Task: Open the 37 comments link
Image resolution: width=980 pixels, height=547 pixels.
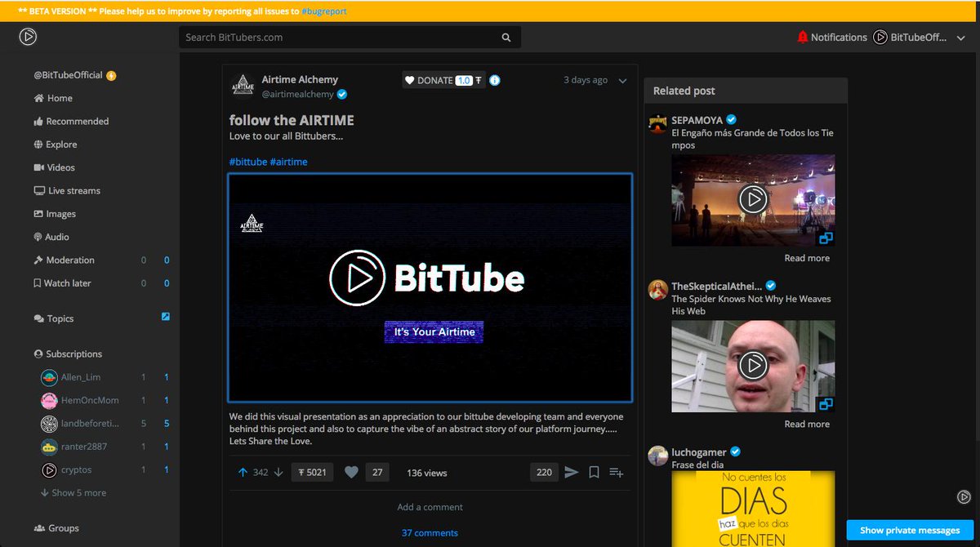Action: coord(430,533)
